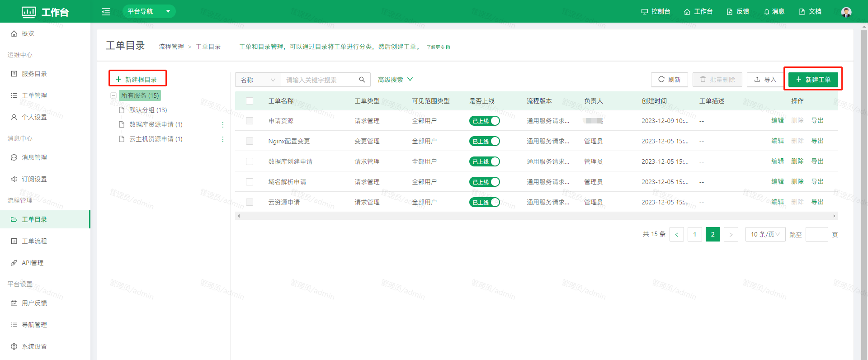This screenshot has height=360, width=868.
Task: Toggle 已上线 switch for 云资源申请
Action: coord(485,202)
